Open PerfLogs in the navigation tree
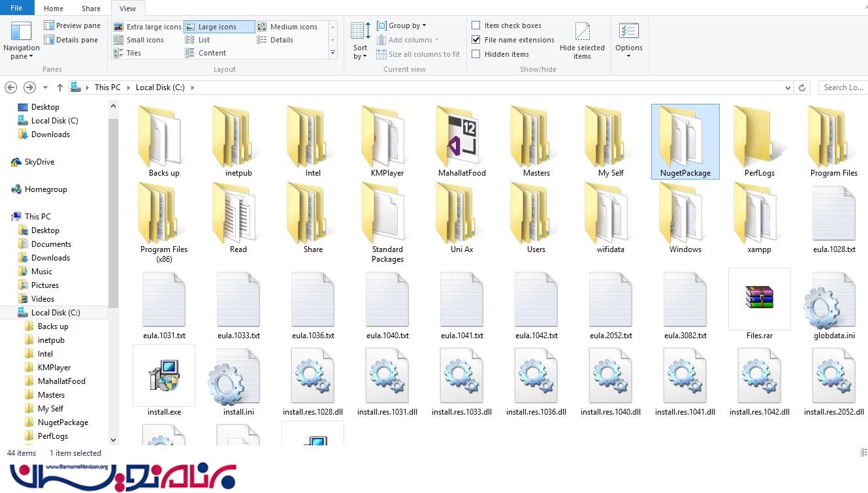 coord(52,436)
